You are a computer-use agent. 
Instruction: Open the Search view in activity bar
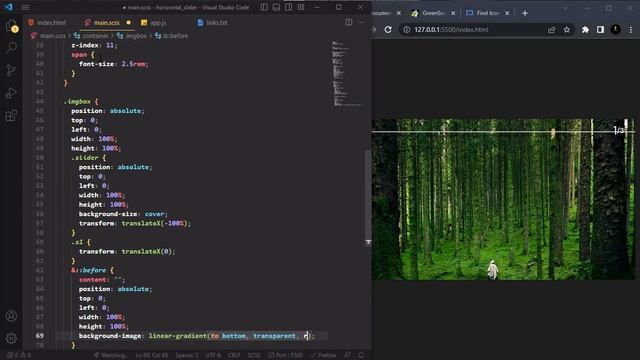pos(11,48)
